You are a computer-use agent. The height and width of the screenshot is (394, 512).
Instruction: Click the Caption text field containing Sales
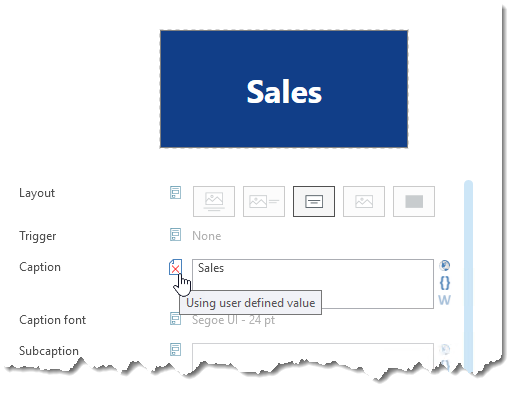tap(313, 284)
